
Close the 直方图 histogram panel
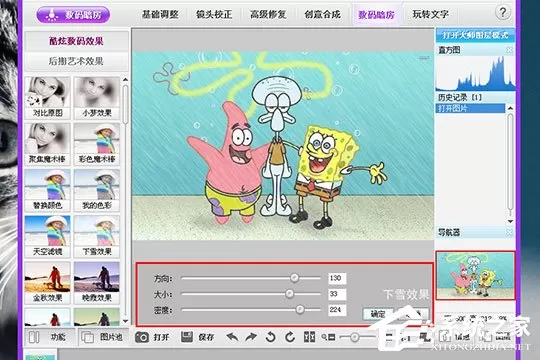click(x=509, y=50)
